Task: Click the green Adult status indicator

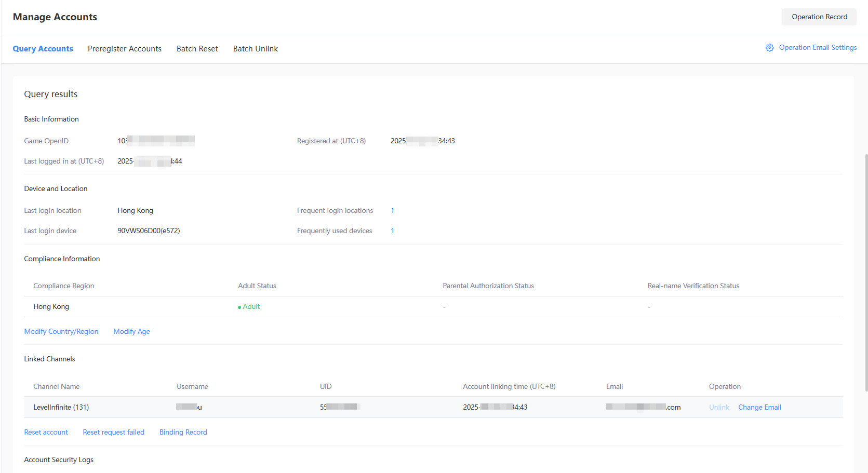Action: point(249,307)
